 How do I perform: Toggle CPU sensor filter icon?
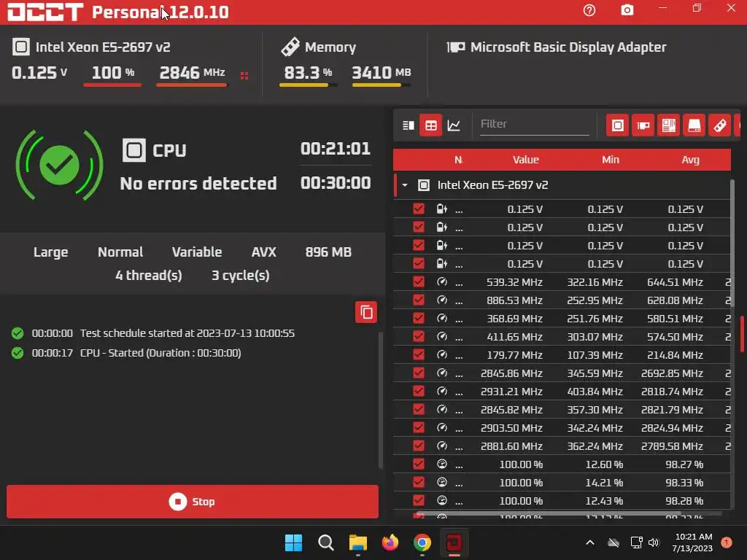click(617, 125)
